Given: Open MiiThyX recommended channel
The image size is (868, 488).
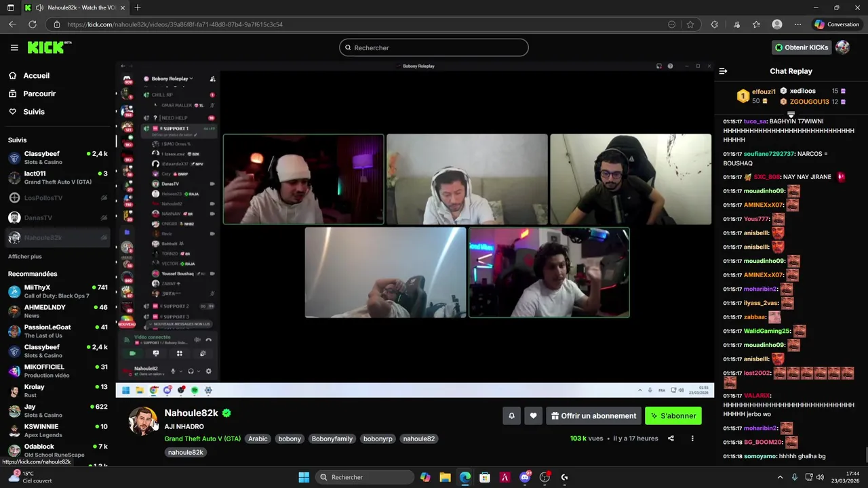Looking at the screenshot, I should click(58, 291).
